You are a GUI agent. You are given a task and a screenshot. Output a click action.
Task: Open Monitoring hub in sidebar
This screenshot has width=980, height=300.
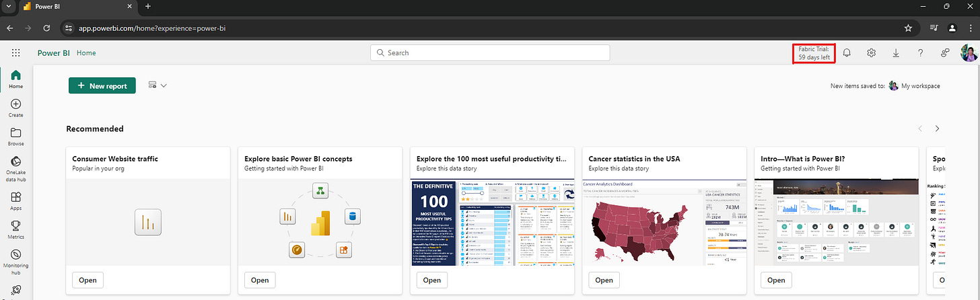[15, 262]
